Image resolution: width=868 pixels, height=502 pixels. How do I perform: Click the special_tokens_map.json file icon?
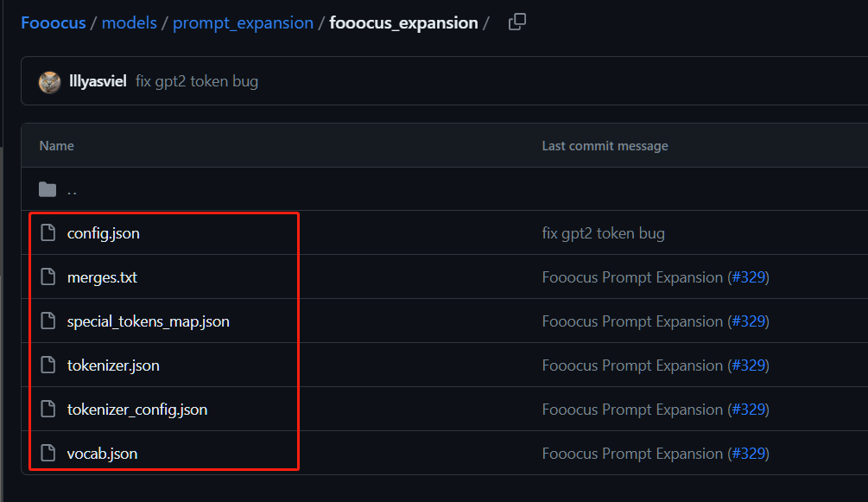[x=48, y=321]
